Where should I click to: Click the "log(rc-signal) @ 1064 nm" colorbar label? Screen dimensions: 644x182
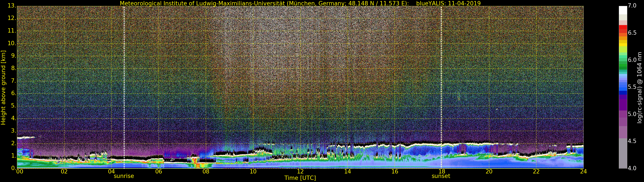(639, 87)
